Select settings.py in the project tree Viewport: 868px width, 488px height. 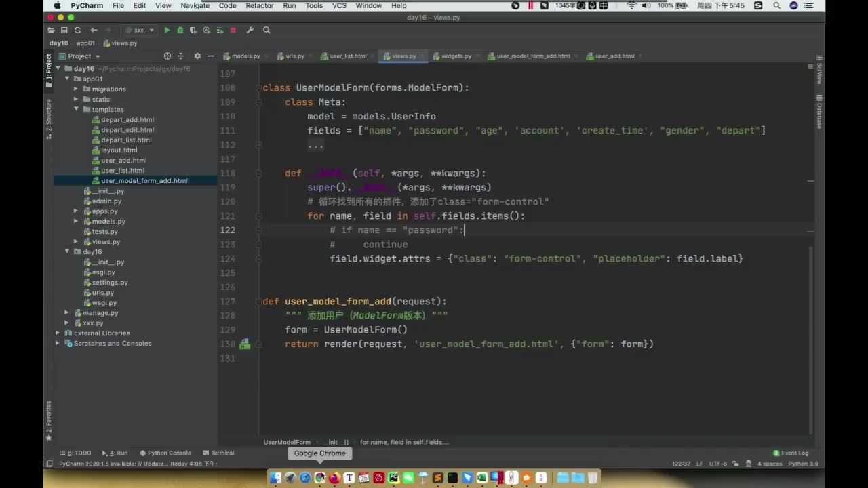pyautogui.click(x=110, y=282)
